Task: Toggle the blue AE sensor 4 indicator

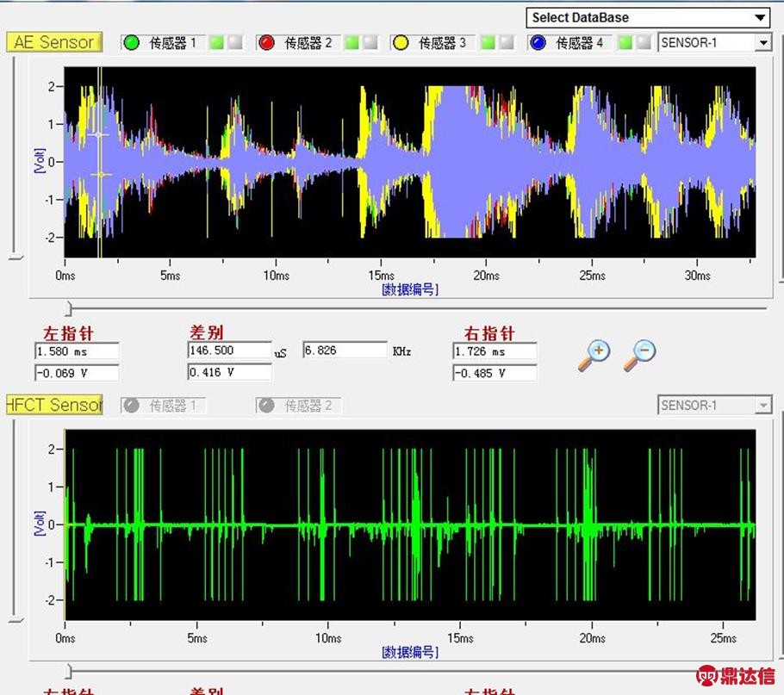Action: coord(538,43)
